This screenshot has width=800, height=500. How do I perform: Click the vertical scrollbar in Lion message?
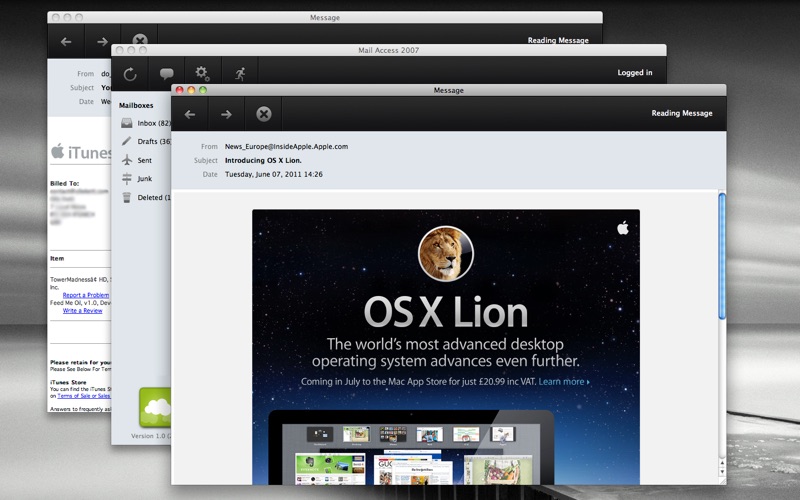pos(722,255)
